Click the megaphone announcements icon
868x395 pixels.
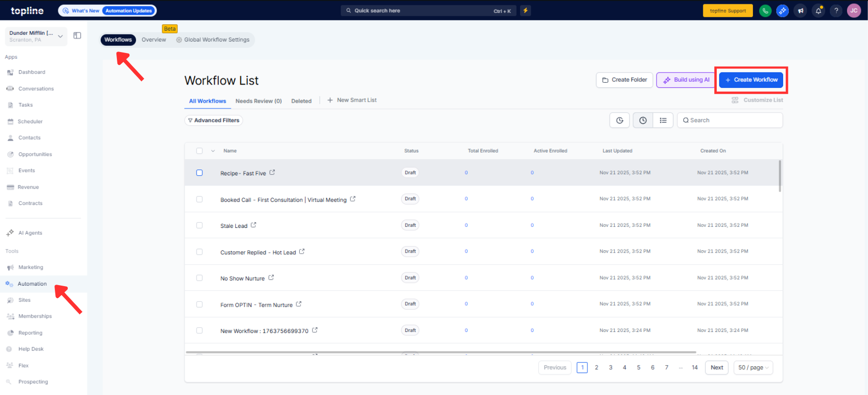[800, 11]
